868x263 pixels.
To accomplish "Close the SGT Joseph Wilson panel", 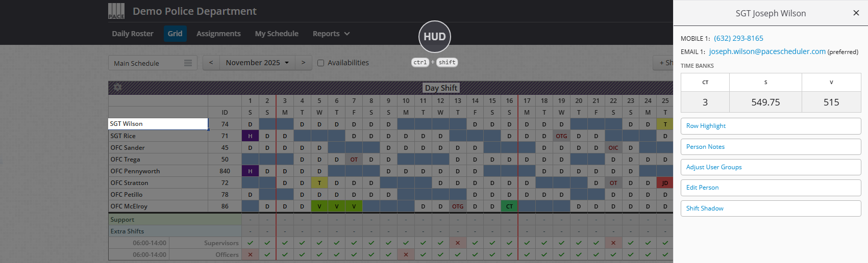I will (856, 13).
